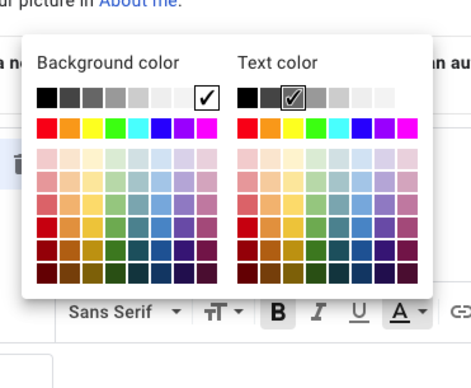Image resolution: width=471 pixels, height=388 pixels.
Task: Select darkest purple shade in Background color
Action: 184,273
